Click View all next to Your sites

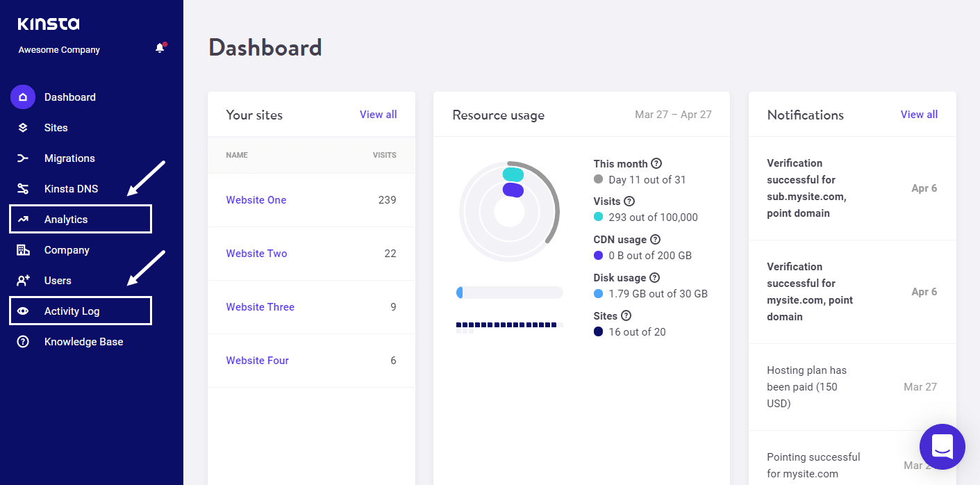click(x=378, y=114)
